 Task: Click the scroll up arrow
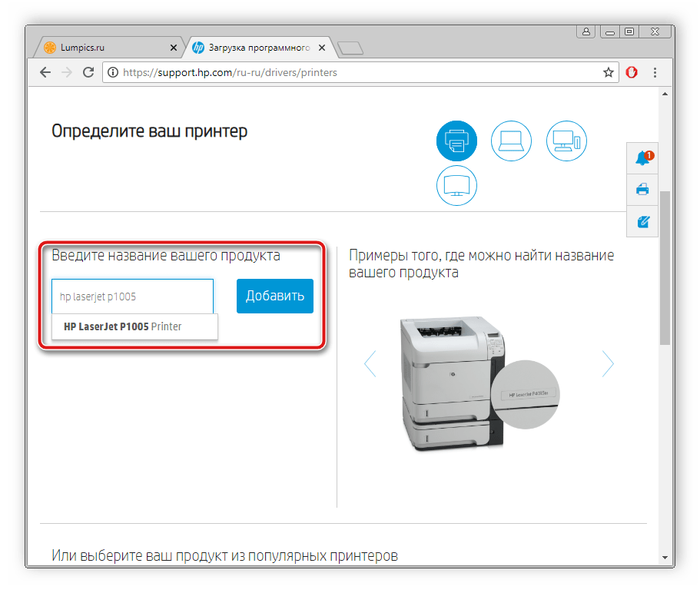coord(665,94)
